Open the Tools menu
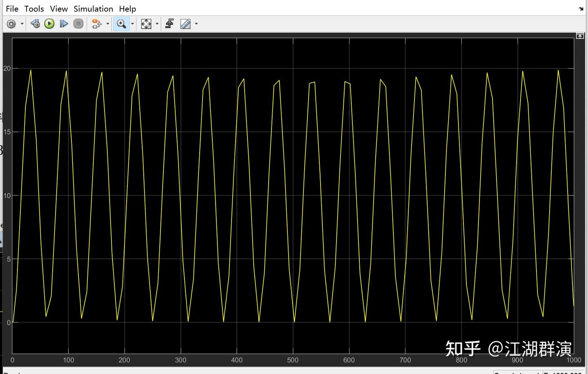Image resolution: width=588 pixels, height=374 pixels. (x=34, y=9)
